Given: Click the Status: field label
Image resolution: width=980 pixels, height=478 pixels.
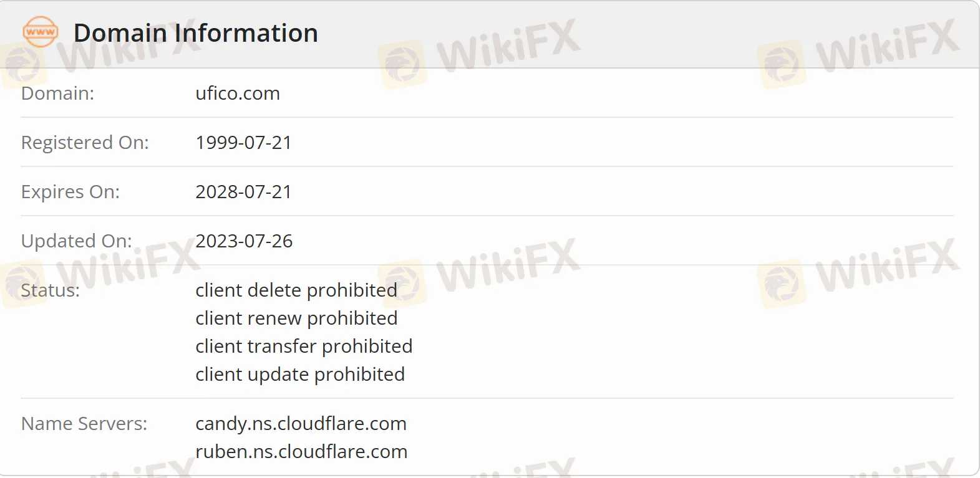Looking at the screenshot, I should tap(50, 290).
